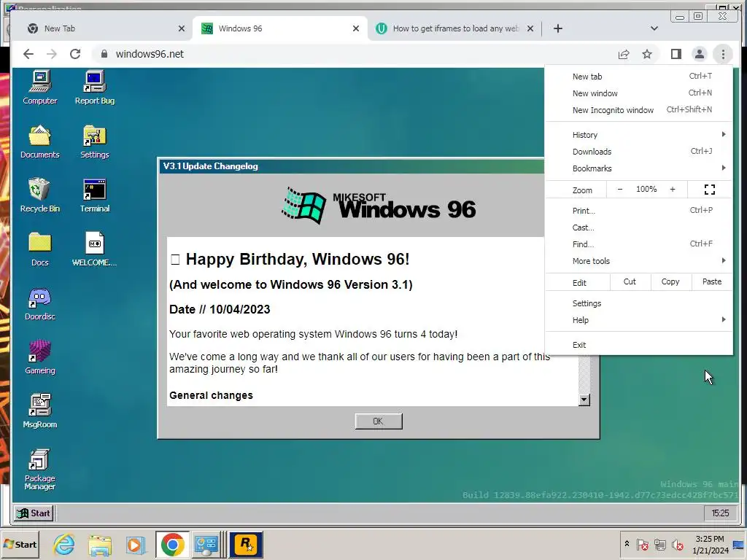Switch to the iframes how-to tab
Screen dimensions: 747x560
click(455, 28)
